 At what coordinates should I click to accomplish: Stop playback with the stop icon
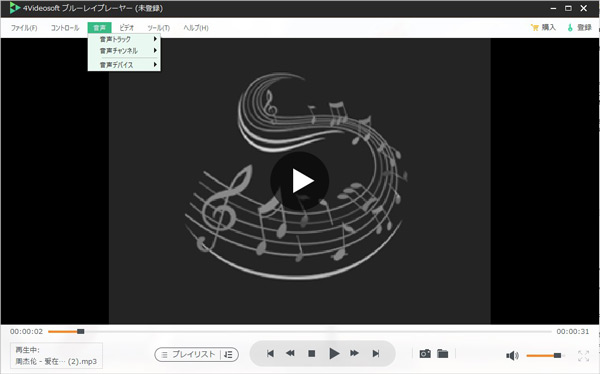(x=311, y=353)
